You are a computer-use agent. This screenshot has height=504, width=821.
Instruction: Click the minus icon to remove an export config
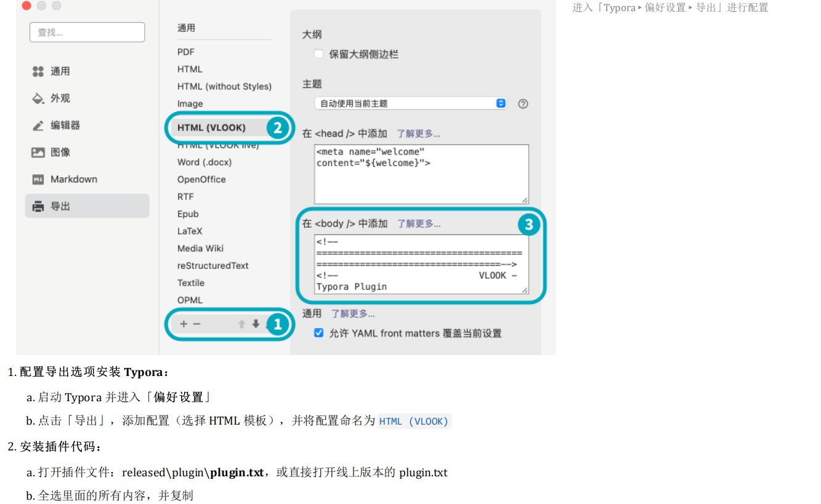click(x=196, y=324)
